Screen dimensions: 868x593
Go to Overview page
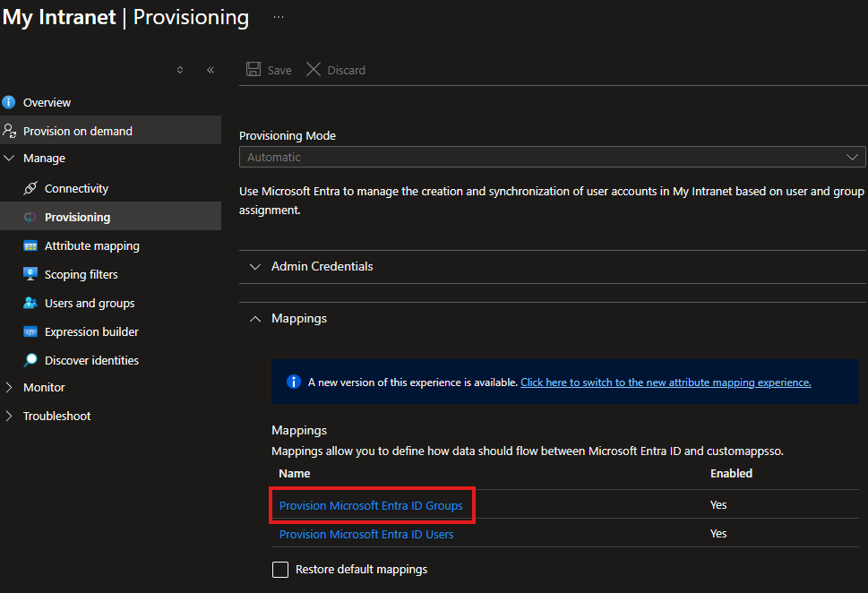point(47,102)
